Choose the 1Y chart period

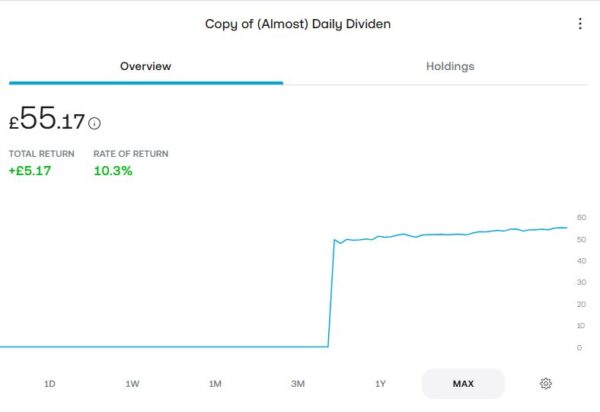point(380,384)
